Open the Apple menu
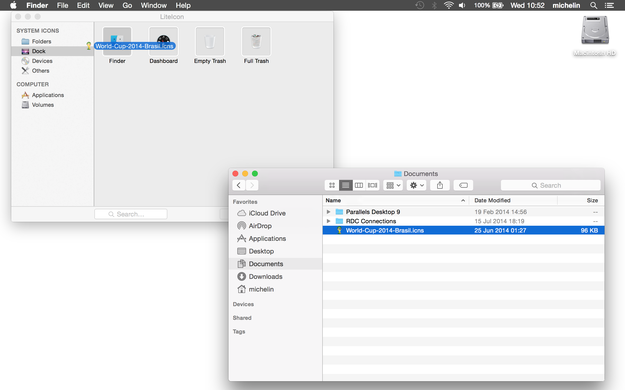The image size is (625, 390). coord(13,5)
